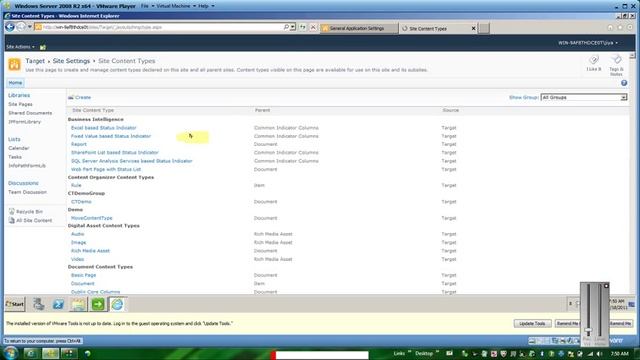Expand the Site Actions menu
640x360 pixels.
(x=20, y=47)
